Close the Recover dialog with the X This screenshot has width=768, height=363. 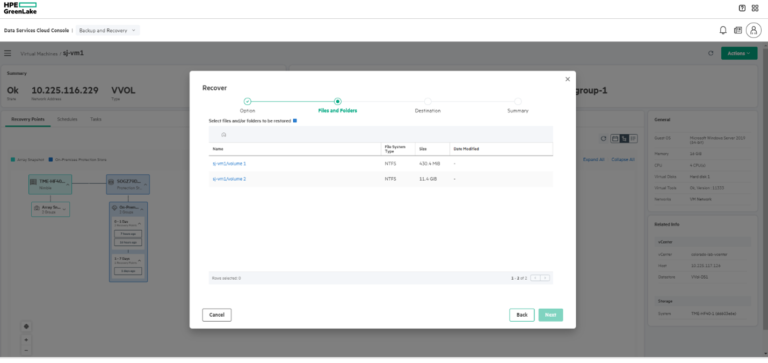[567, 79]
